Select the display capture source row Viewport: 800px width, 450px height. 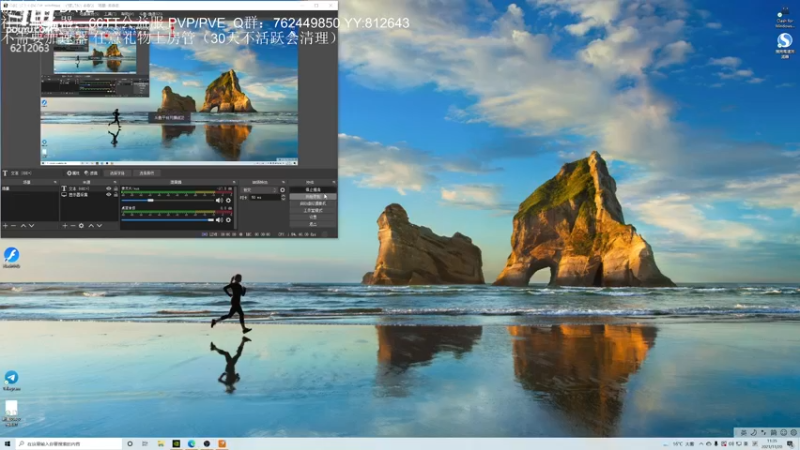[90, 194]
